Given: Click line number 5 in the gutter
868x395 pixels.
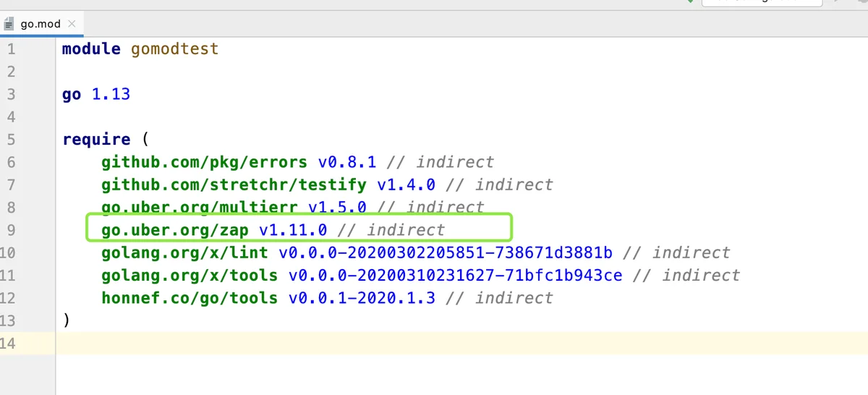Looking at the screenshot, I should [x=10, y=140].
